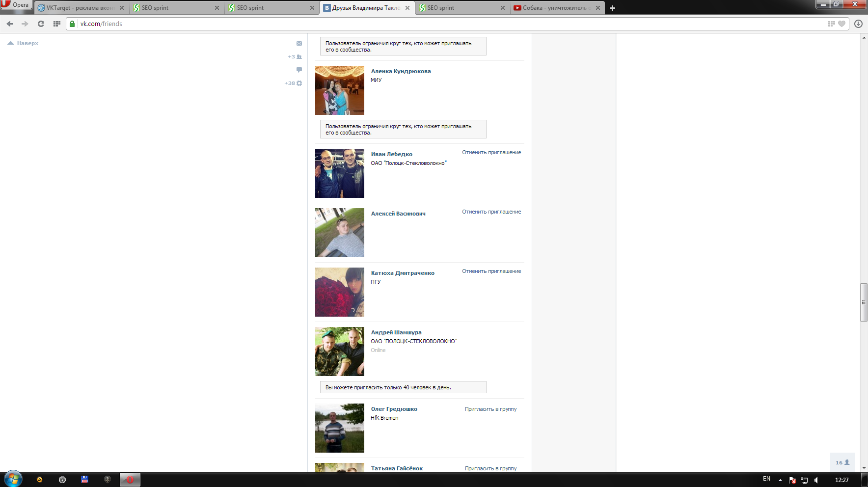
Task: Open the volume speaker icon
Action: click(x=816, y=480)
